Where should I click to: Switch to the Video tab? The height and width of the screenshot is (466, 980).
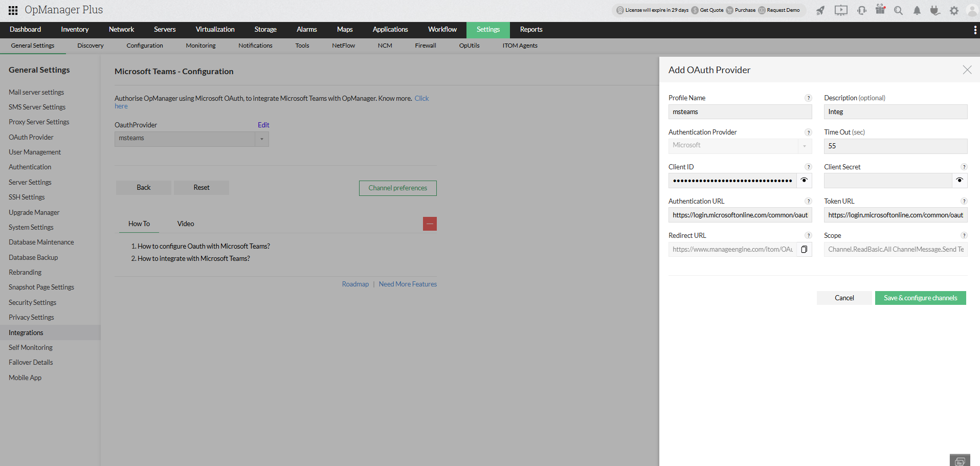[x=185, y=224]
